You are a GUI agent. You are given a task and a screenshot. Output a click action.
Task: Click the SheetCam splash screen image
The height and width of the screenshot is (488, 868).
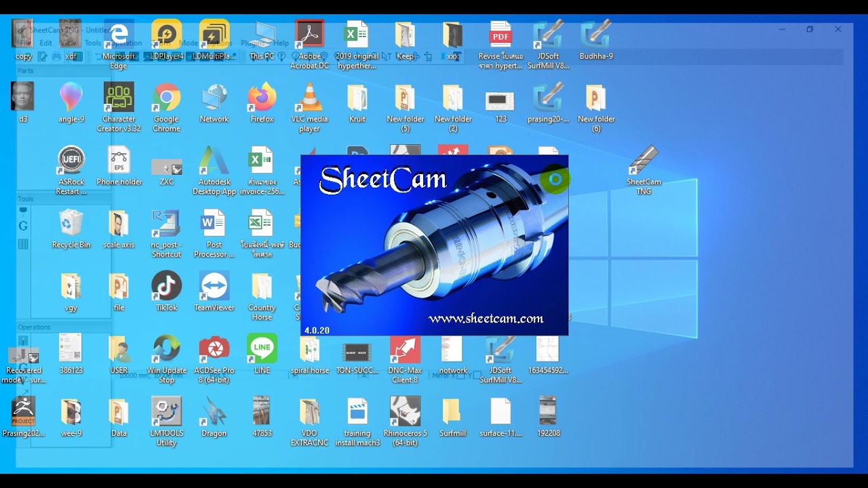434,245
